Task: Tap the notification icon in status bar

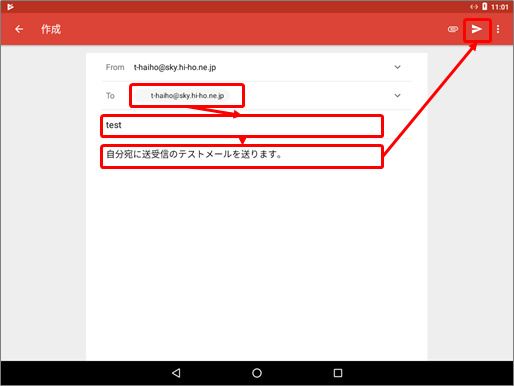Action: coord(10,7)
